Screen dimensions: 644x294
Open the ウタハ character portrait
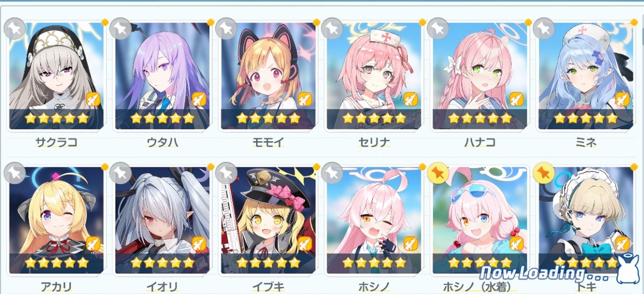click(162, 76)
